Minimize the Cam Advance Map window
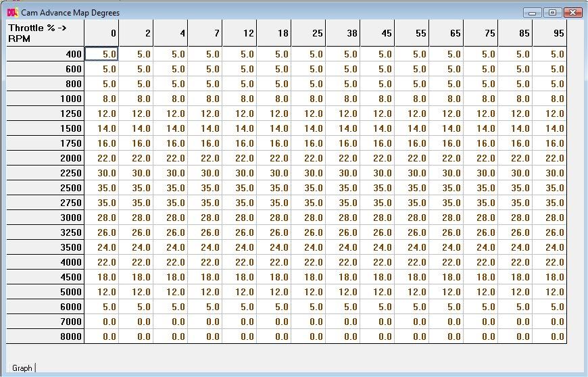The image size is (588, 377). click(x=533, y=12)
